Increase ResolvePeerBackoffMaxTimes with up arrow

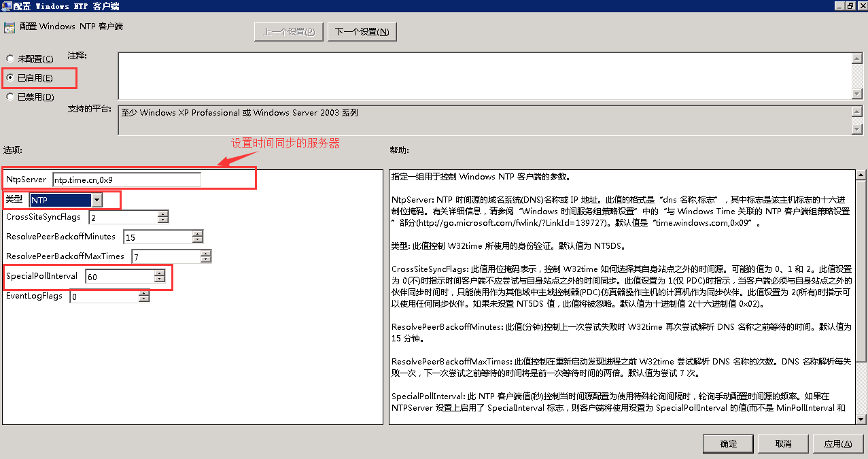click(206, 253)
